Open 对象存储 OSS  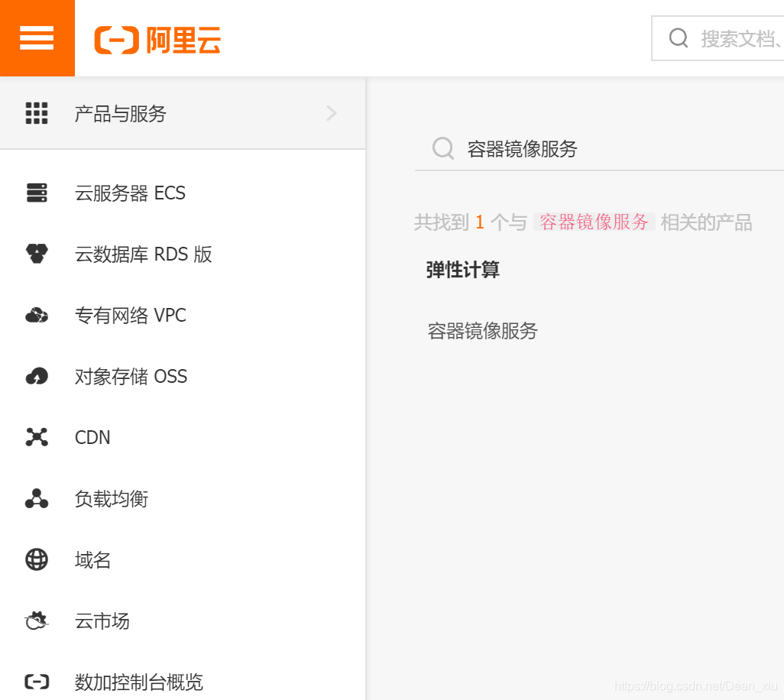click(131, 377)
